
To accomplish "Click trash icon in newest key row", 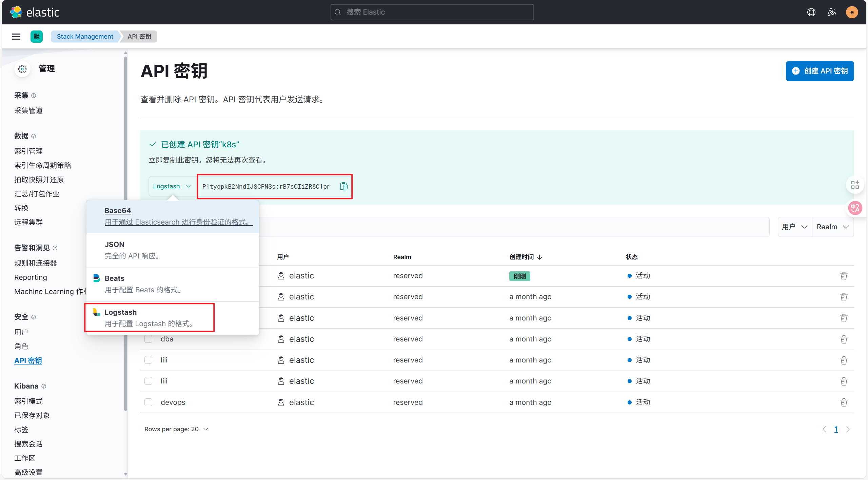I will point(844,276).
